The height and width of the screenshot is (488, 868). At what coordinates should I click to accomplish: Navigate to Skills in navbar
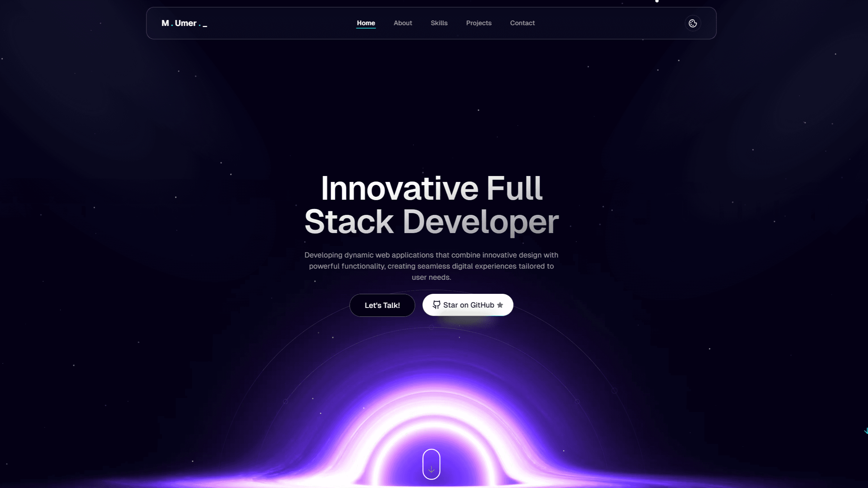(x=439, y=23)
